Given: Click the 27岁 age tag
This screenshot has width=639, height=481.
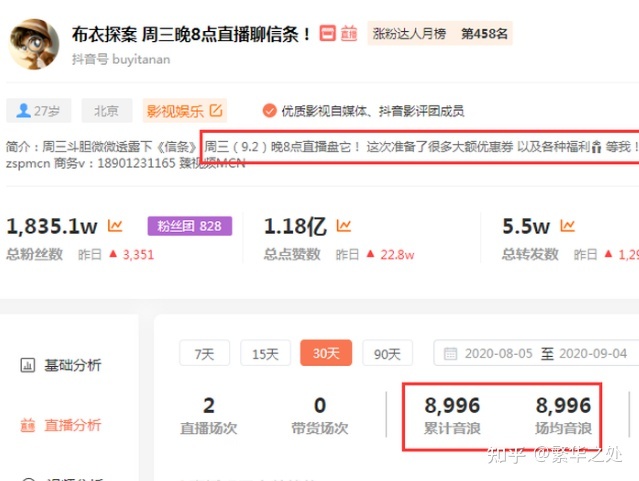Looking at the screenshot, I should pos(39,110).
